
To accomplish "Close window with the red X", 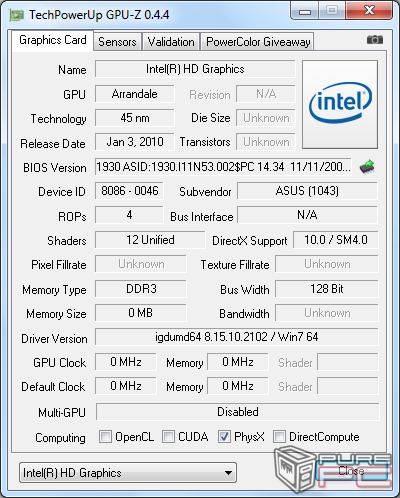I will point(369,11).
